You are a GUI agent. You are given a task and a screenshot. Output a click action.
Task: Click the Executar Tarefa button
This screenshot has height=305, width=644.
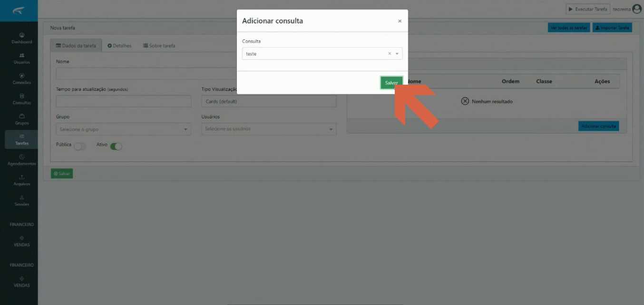(588, 9)
